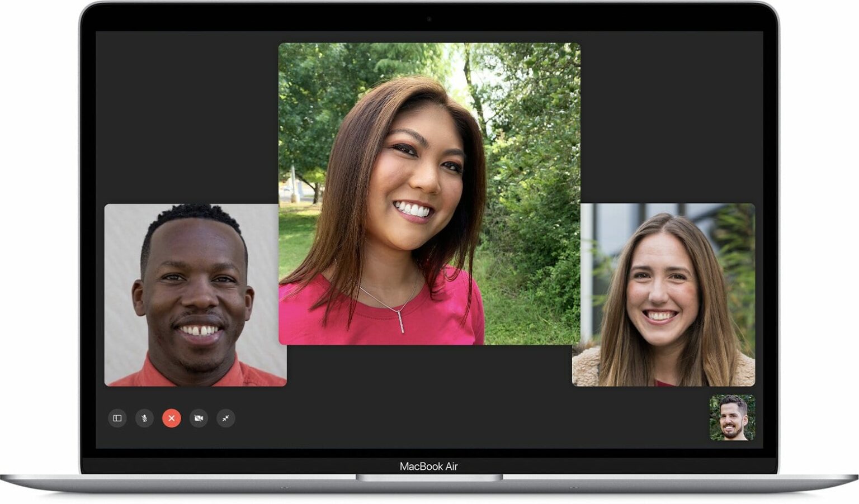Click the red end call circle

point(171,418)
